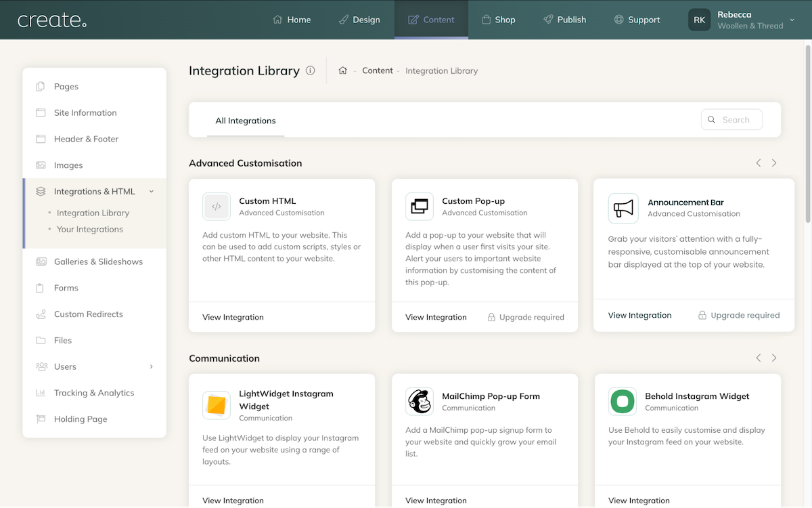812x508 pixels.
Task: Expand the Users sidebar submenu
Action: (x=152, y=366)
